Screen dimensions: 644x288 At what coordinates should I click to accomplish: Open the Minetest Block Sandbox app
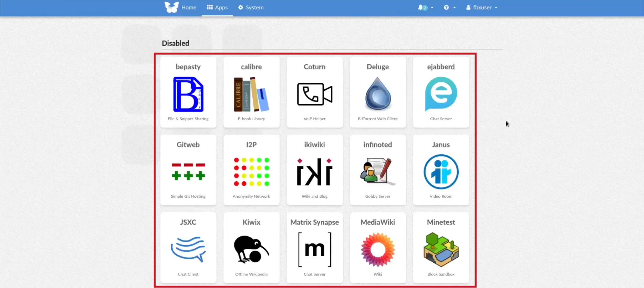click(x=441, y=247)
